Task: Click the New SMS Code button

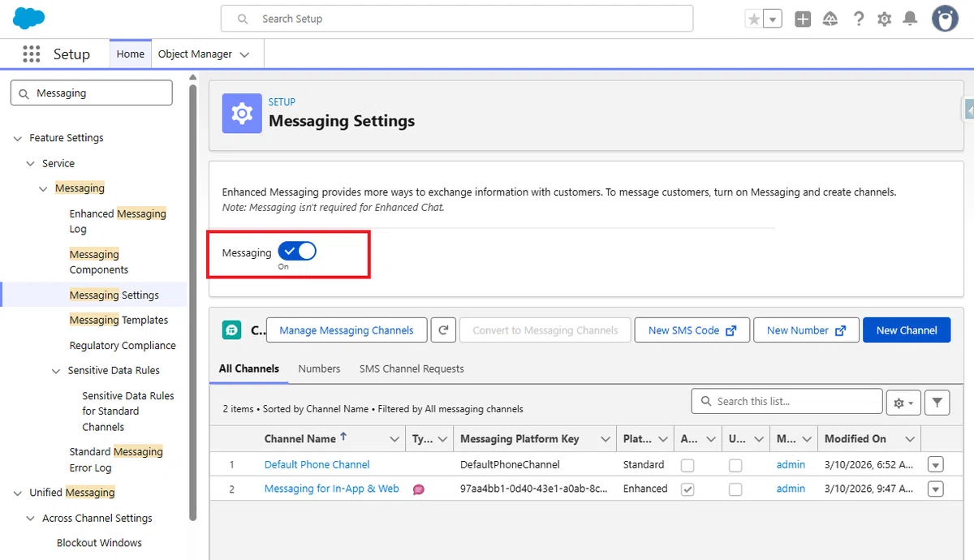Action: coord(692,330)
